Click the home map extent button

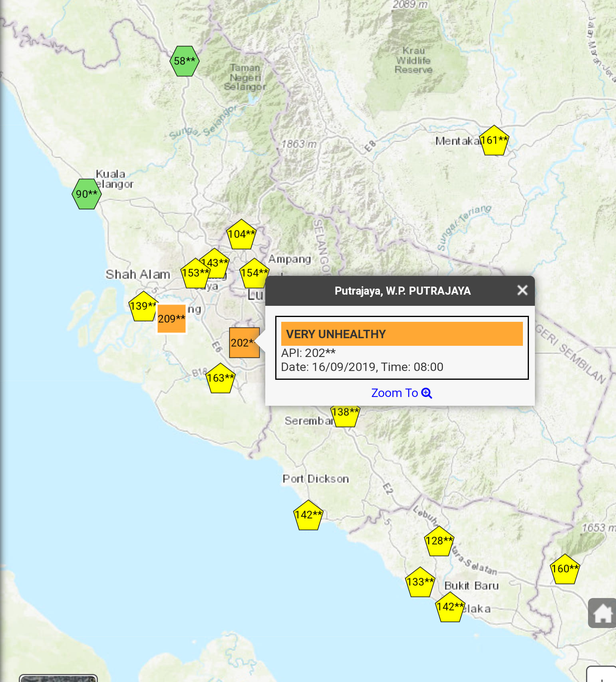point(602,613)
